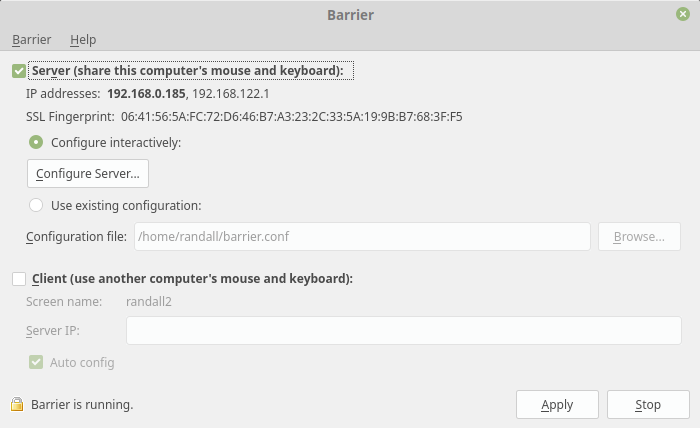Click the Apply button
Viewport: 700px width, 428px height.
tap(557, 405)
